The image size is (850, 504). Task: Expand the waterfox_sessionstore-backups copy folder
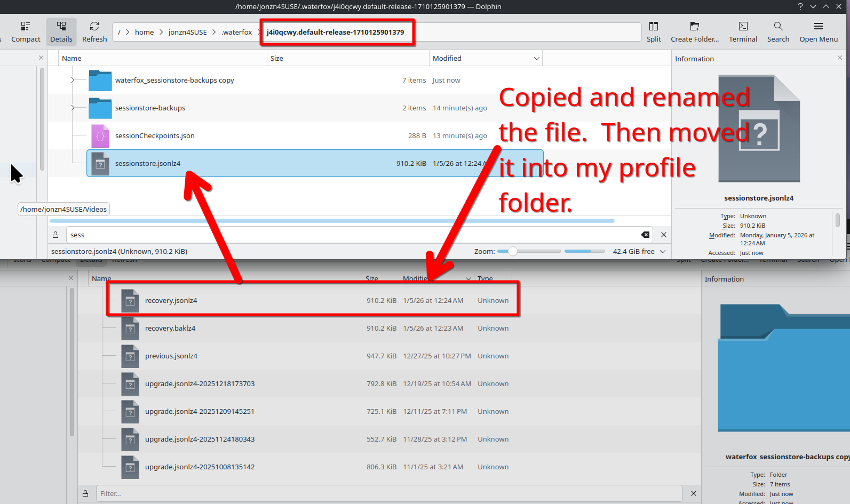(x=73, y=80)
